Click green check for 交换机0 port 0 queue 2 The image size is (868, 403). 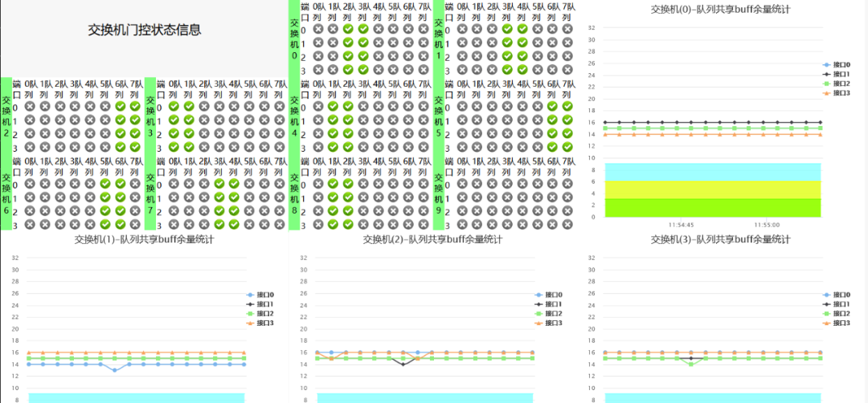(x=348, y=29)
